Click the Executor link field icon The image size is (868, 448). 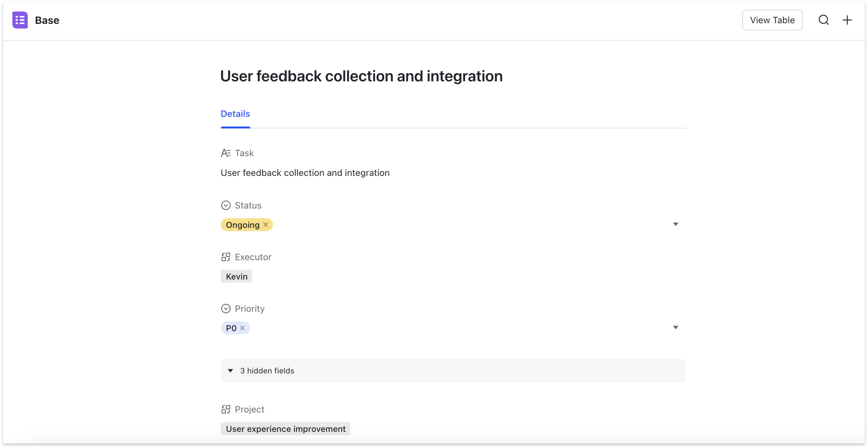[x=225, y=257]
